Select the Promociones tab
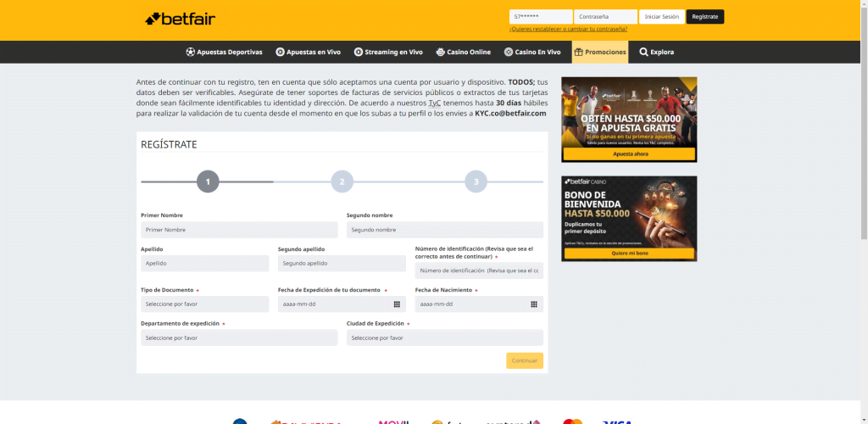The image size is (868, 424). click(x=600, y=52)
